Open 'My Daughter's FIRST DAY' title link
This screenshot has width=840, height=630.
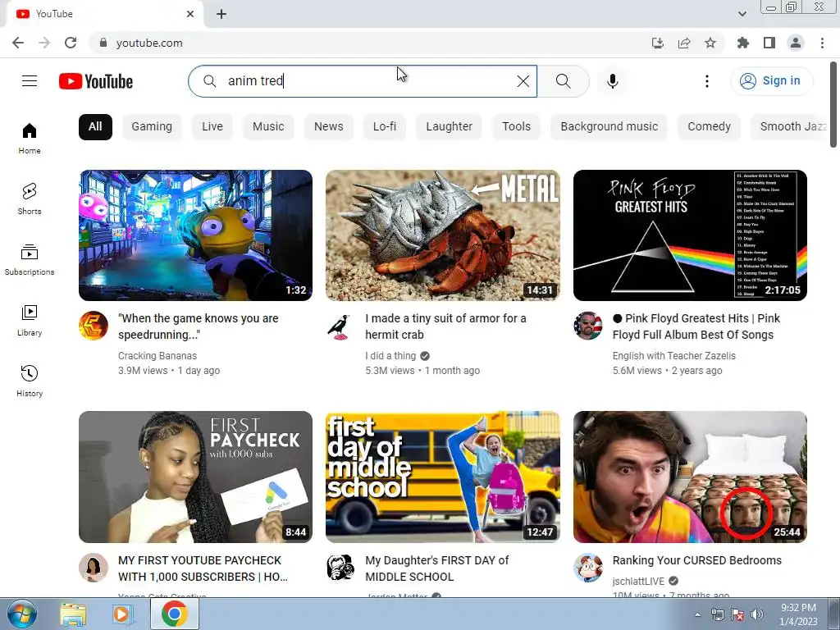tap(436, 568)
